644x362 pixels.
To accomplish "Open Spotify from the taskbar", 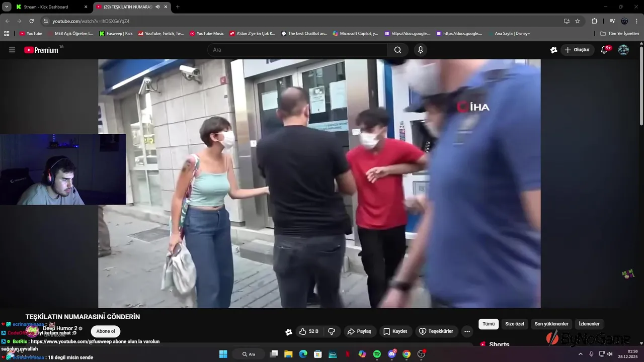I will [377, 354].
